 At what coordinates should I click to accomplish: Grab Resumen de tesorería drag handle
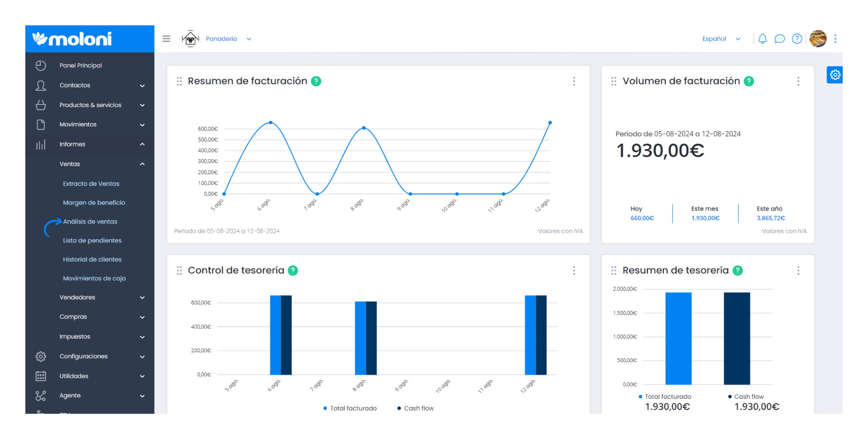(614, 271)
